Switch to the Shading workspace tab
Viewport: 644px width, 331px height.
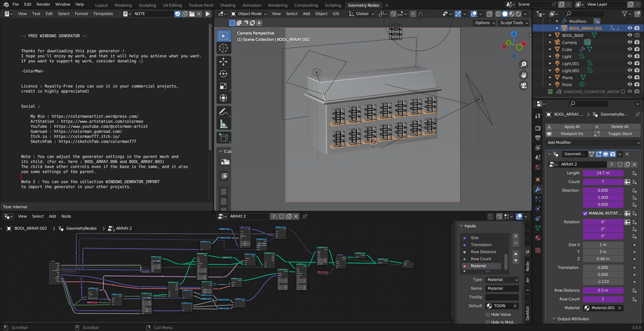pyautogui.click(x=227, y=4)
